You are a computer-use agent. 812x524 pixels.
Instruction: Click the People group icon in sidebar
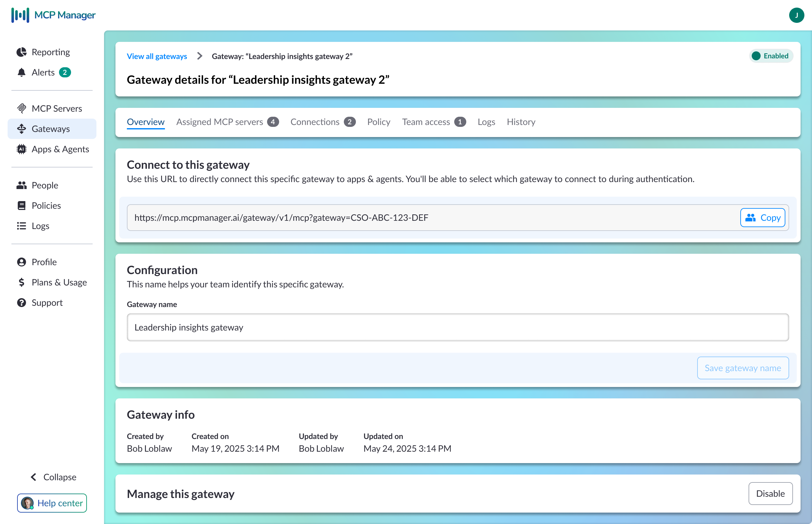(22, 186)
